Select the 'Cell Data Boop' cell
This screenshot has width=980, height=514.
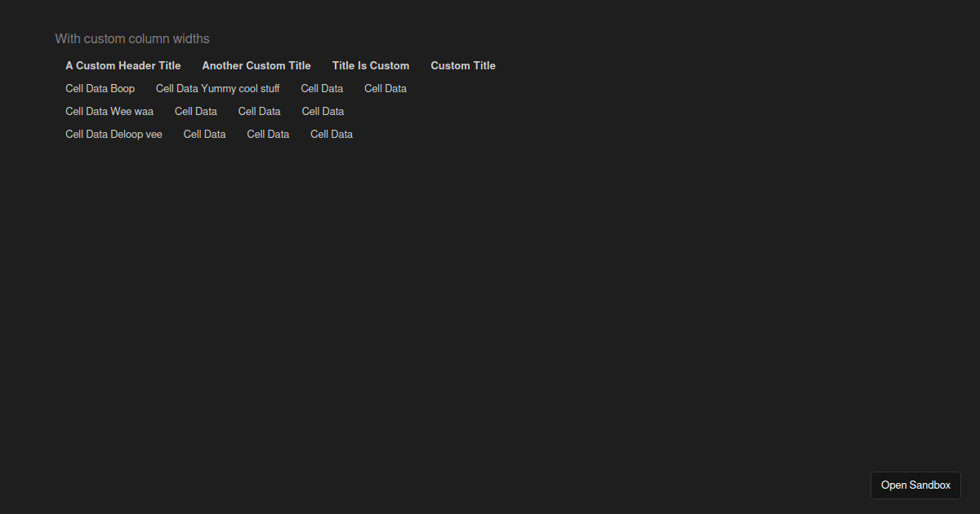tap(100, 88)
